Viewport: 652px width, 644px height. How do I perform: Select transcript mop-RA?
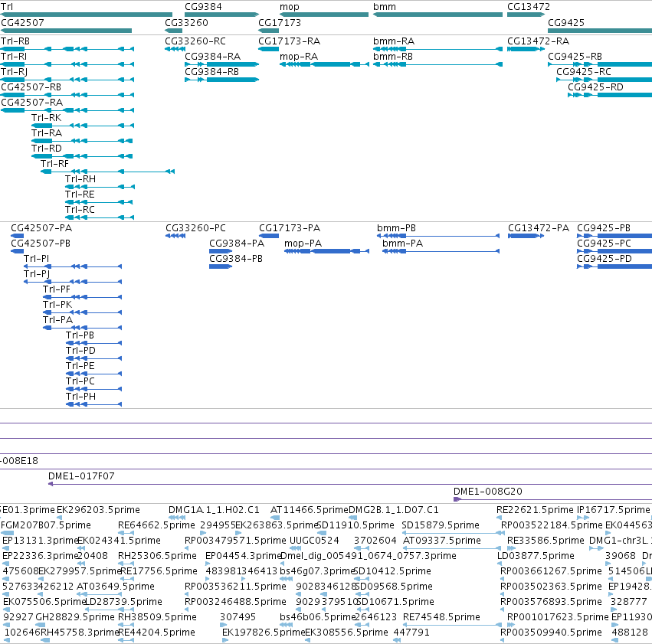(324, 64)
